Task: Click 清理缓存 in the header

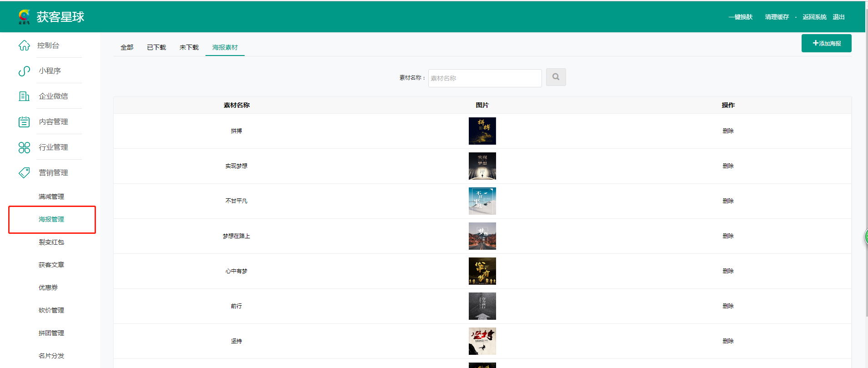Action: click(x=777, y=17)
